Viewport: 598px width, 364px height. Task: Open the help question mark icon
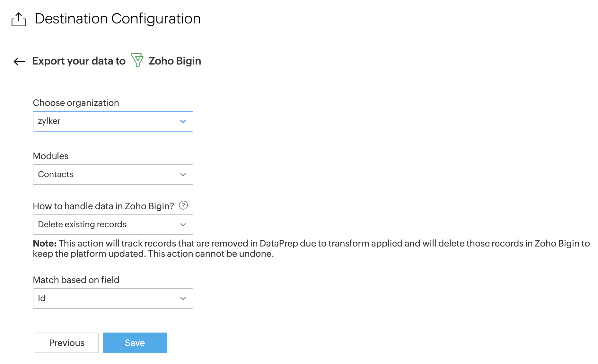183,205
